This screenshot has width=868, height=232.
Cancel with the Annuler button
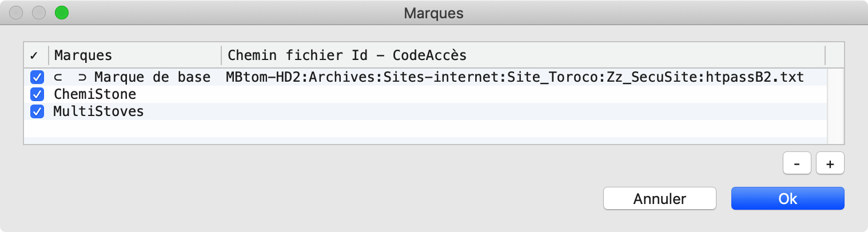[x=659, y=199]
